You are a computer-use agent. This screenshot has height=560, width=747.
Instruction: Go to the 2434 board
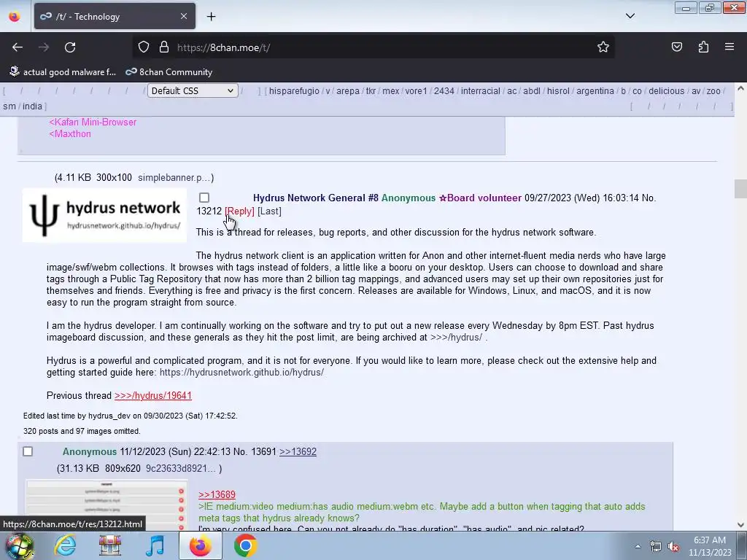point(444,91)
